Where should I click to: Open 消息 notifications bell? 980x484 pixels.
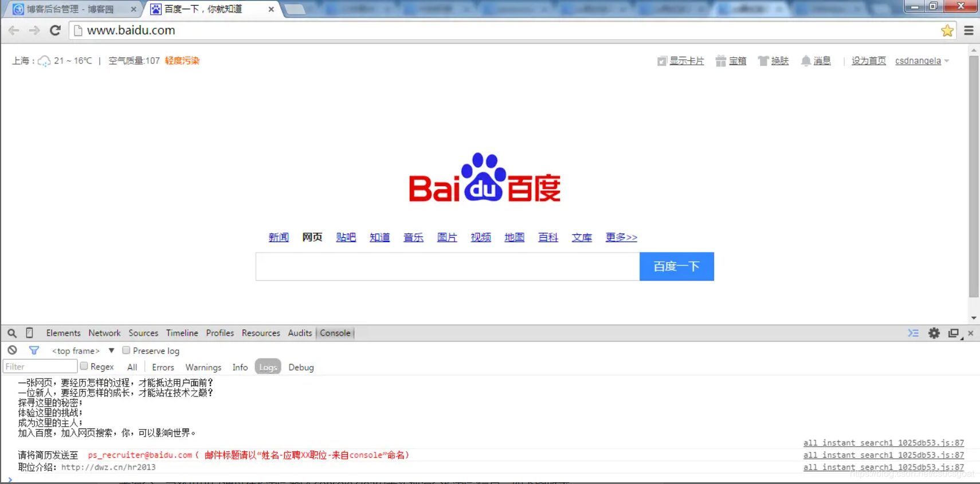tap(816, 61)
